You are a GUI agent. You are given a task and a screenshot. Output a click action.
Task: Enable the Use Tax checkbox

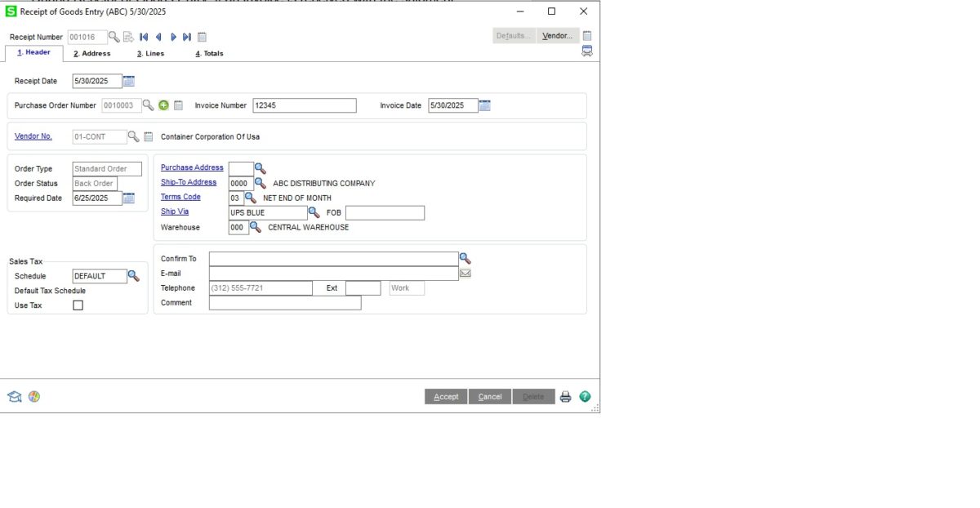[x=78, y=305]
